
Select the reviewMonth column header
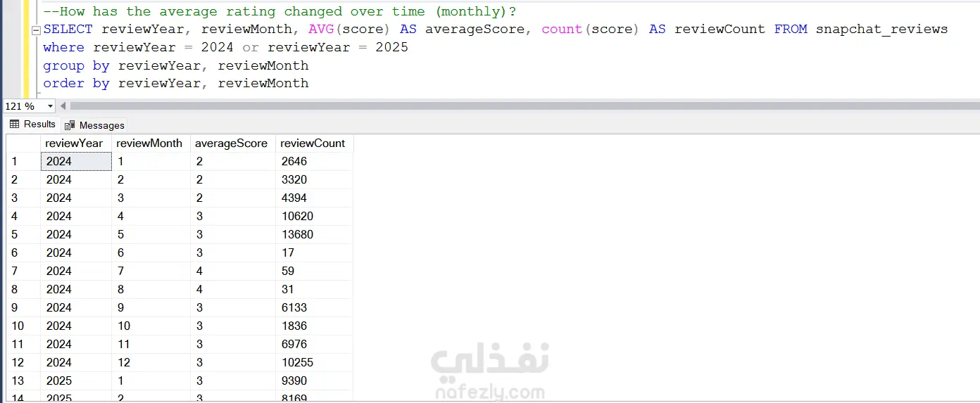pos(151,143)
